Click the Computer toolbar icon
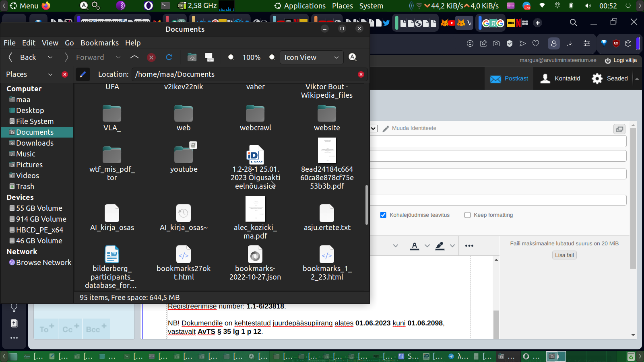This screenshot has height=362, width=644. tap(209, 58)
